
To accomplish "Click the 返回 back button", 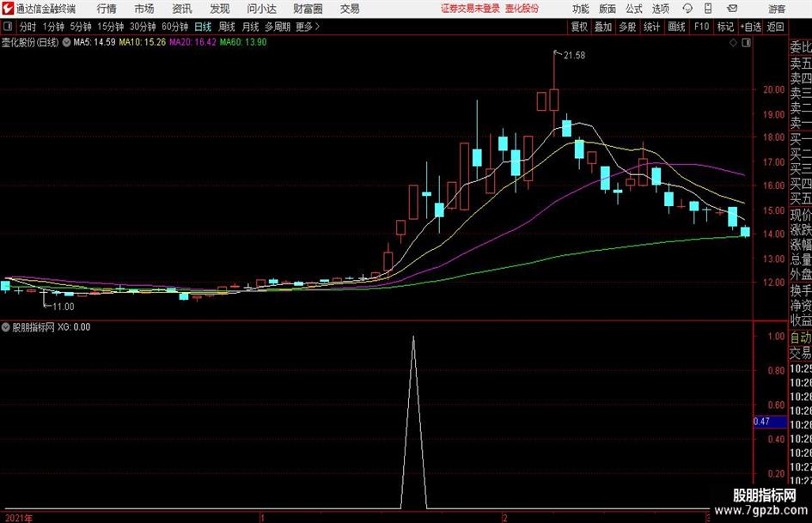I will point(775,27).
